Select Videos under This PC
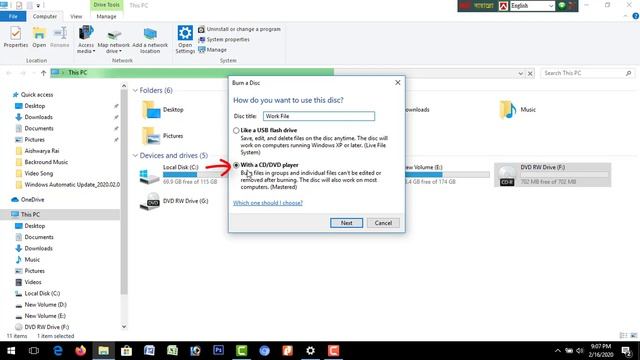The height and width of the screenshot is (360, 640). point(33,282)
